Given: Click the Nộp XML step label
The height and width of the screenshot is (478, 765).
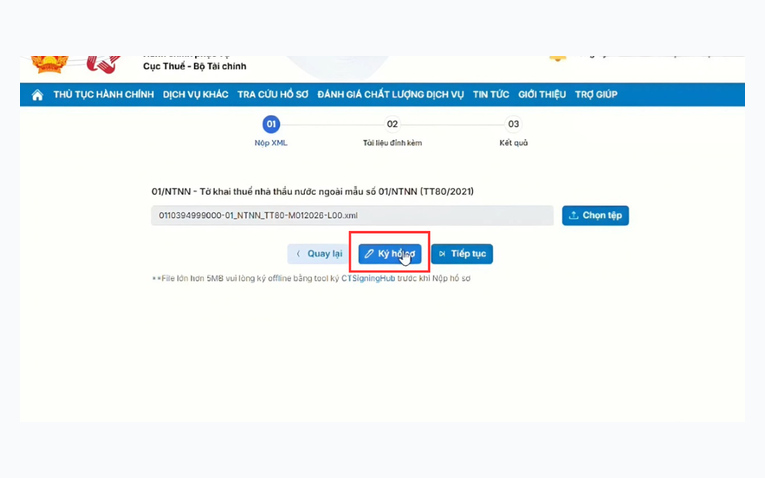Looking at the screenshot, I should pyautogui.click(x=271, y=143).
